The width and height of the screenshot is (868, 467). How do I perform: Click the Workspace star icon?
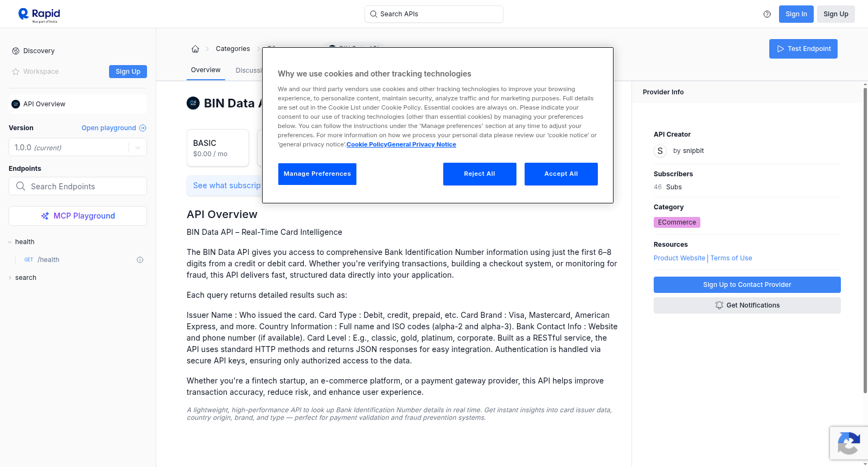click(16, 72)
